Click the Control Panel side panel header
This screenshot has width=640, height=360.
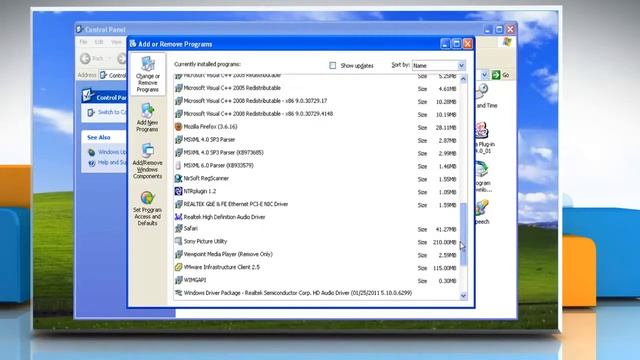point(104,97)
